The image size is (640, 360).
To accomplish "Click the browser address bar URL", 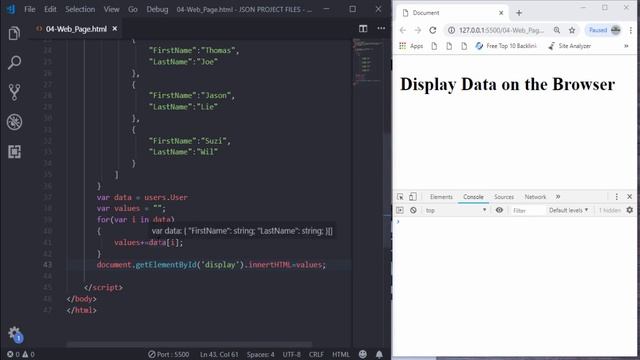I will click(501, 30).
